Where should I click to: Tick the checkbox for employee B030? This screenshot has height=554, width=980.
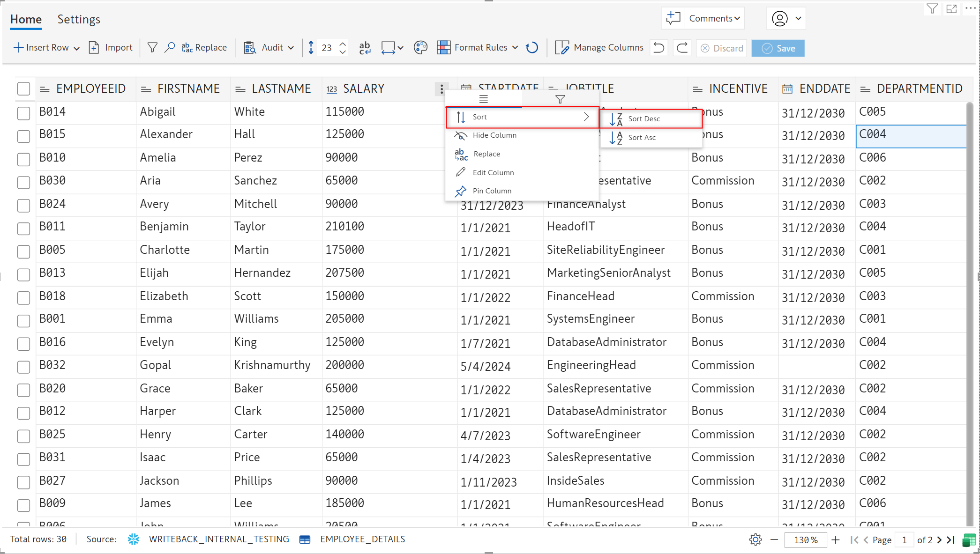tap(23, 182)
